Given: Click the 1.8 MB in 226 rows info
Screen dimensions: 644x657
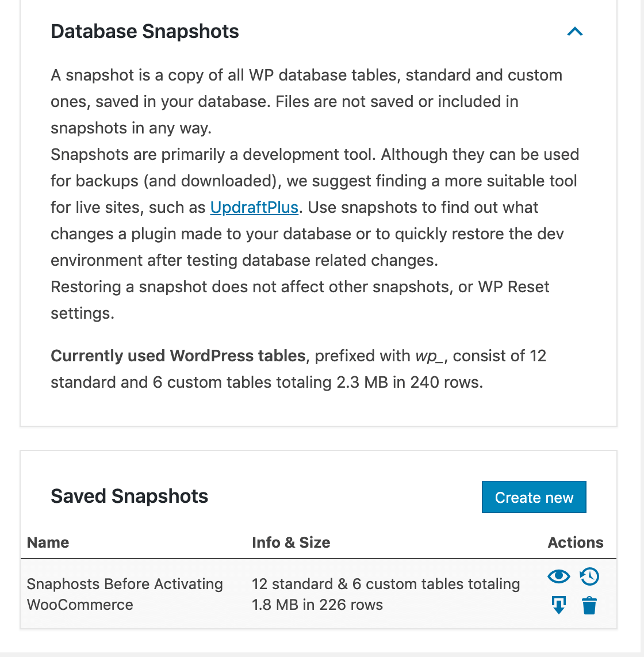Looking at the screenshot, I should 317,605.
